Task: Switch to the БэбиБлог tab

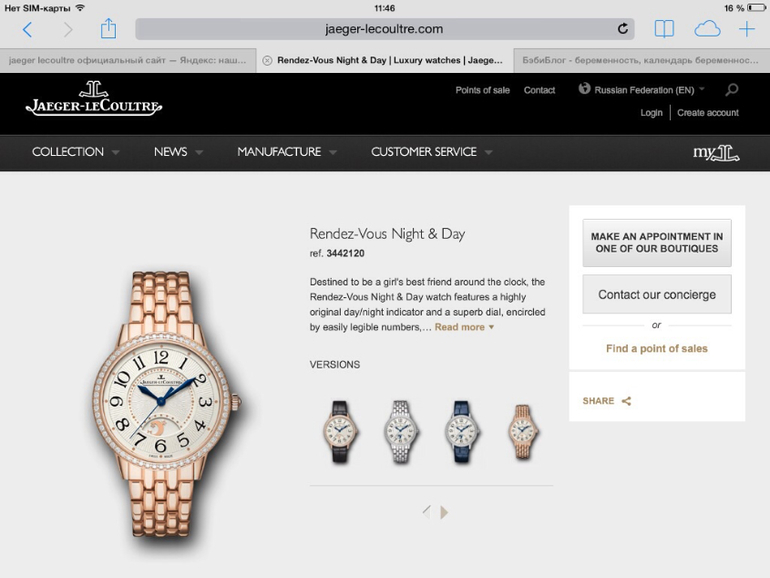Action: pyautogui.click(x=640, y=60)
